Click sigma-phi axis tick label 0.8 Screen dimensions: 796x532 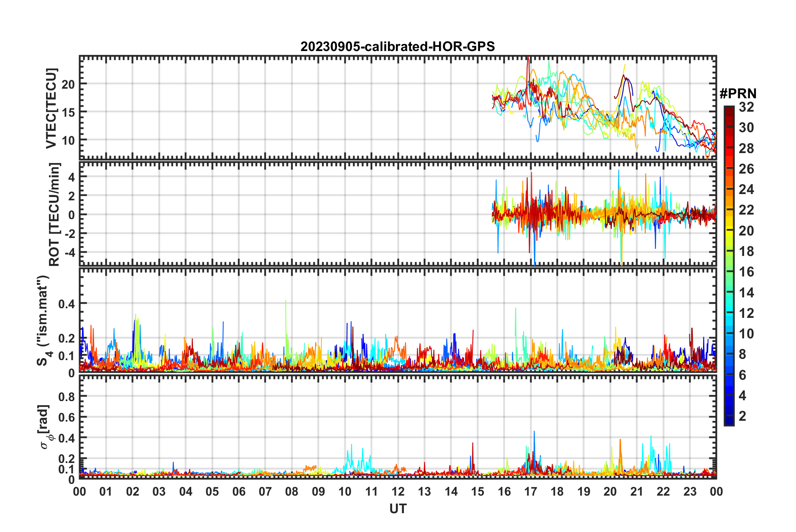click(67, 396)
